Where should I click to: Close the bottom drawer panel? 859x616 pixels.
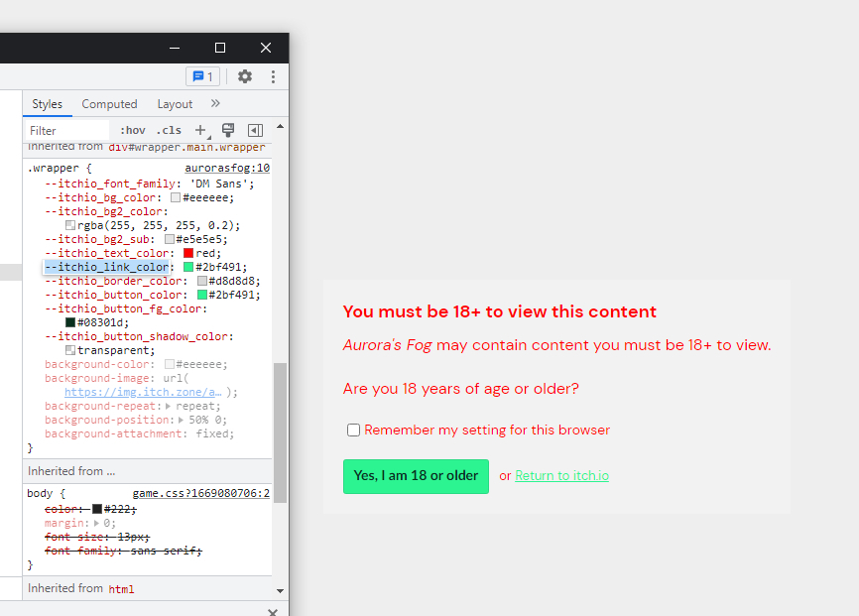click(x=273, y=612)
